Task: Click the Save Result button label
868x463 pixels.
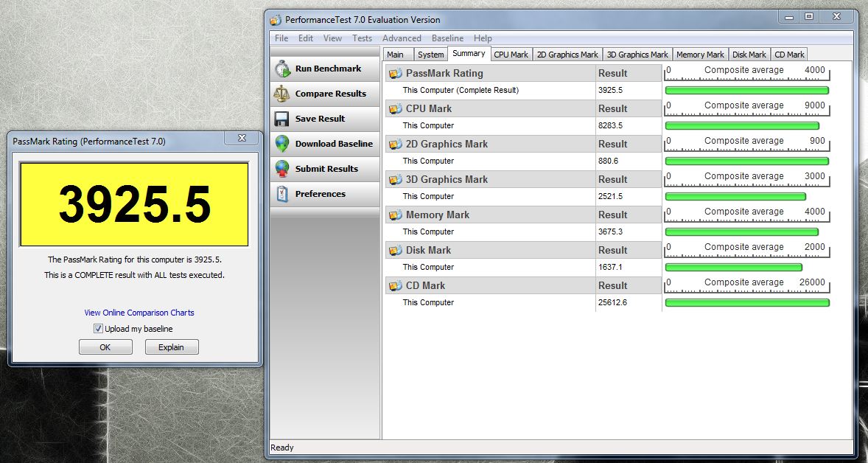Action: pos(320,119)
